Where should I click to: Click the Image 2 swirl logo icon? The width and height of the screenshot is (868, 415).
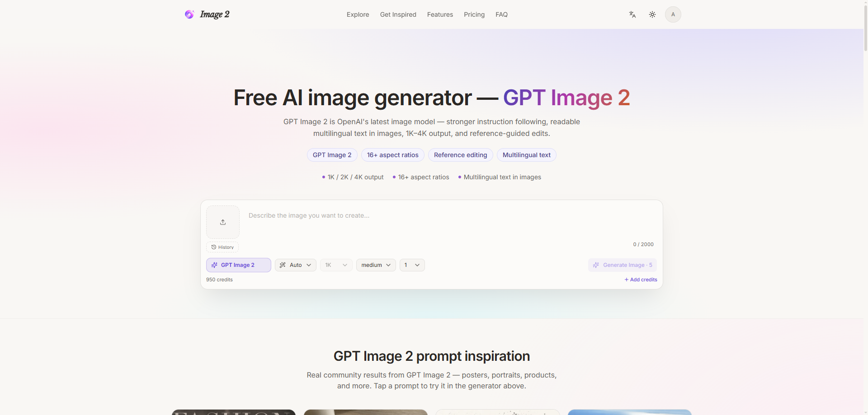189,14
